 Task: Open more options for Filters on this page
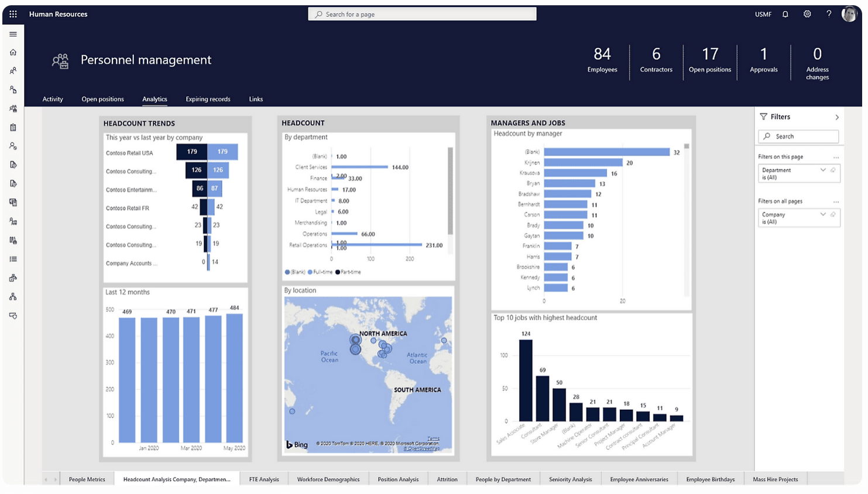[x=836, y=157]
